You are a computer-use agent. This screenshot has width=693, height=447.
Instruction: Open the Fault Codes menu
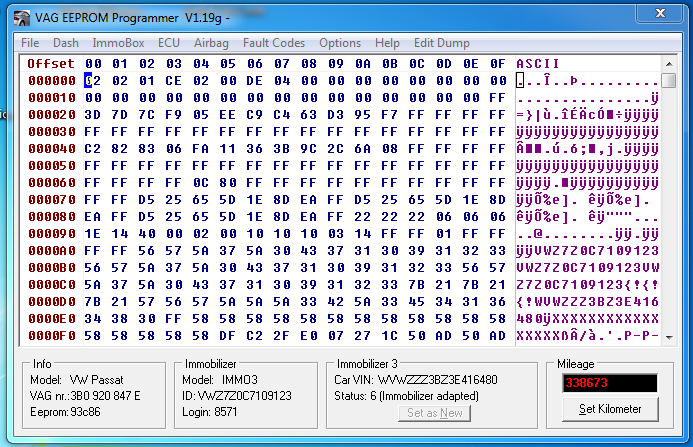pos(274,43)
